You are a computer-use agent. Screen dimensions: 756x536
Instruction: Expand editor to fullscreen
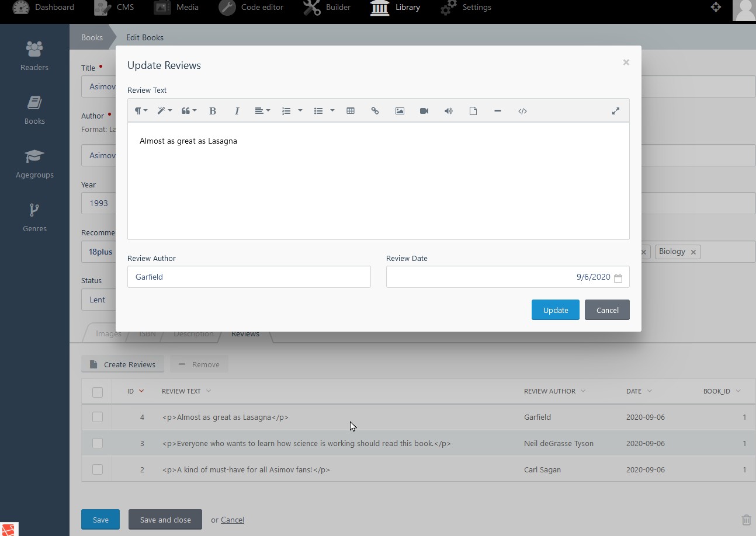click(x=616, y=111)
